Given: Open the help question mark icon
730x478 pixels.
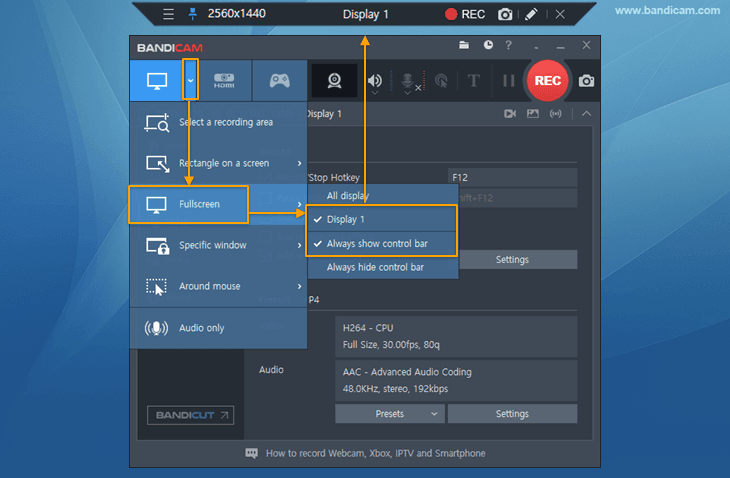Looking at the screenshot, I should (508, 45).
